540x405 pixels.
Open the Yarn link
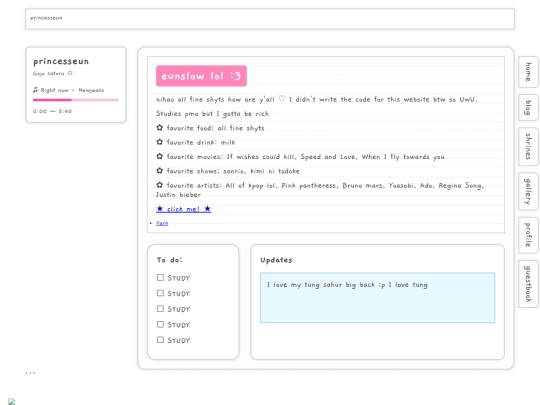[x=162, y=223]
